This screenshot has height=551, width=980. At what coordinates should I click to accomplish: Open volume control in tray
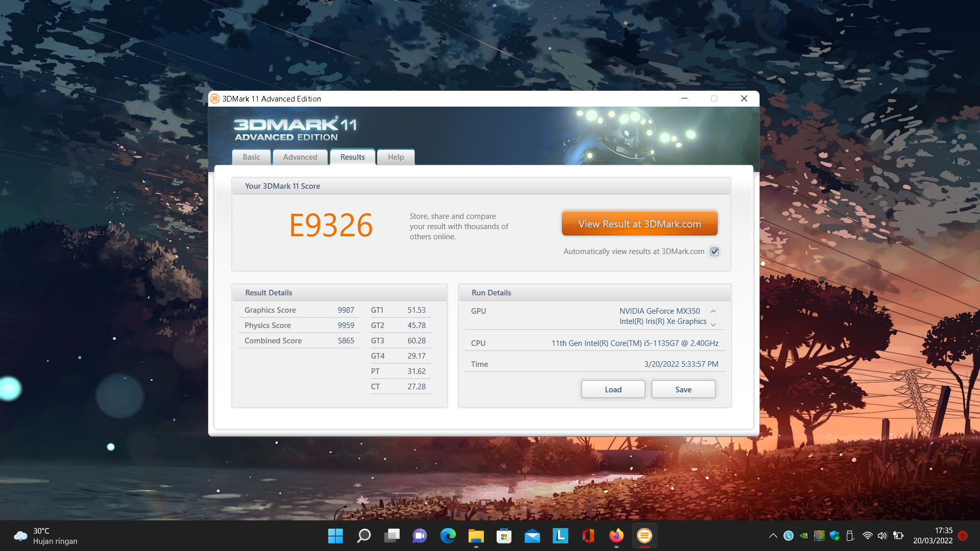pyautogui.click(x=883, y=536)
